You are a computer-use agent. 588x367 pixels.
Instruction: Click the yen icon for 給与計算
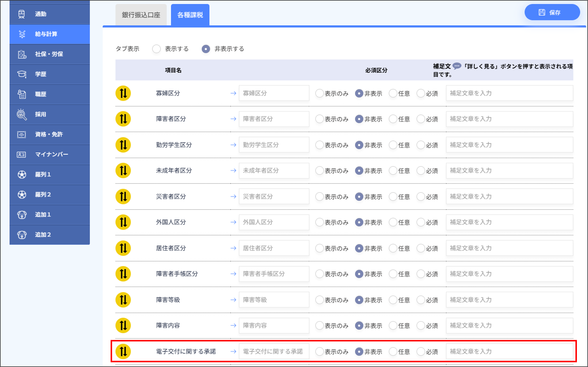pyautogui.click(x=22, y=34)
